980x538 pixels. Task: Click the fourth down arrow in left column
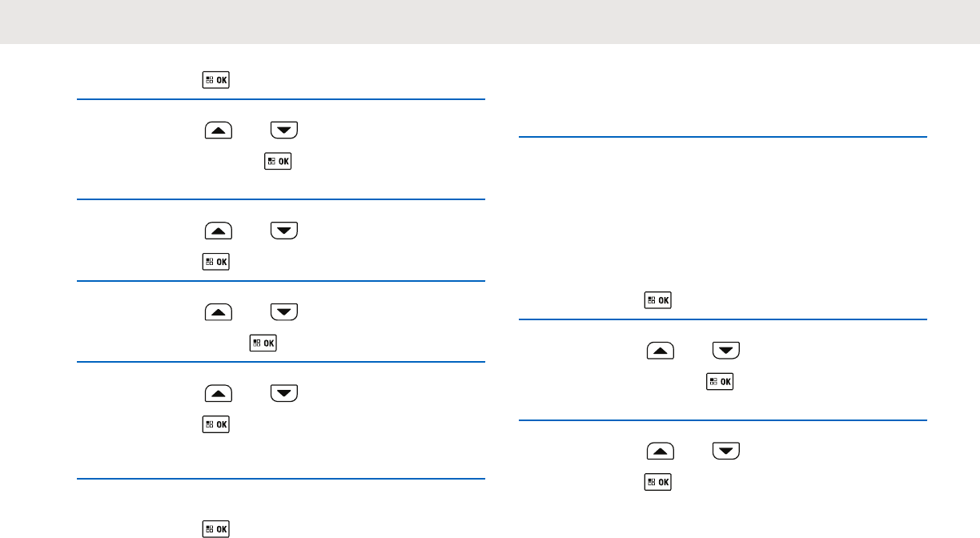pos(283,392)
